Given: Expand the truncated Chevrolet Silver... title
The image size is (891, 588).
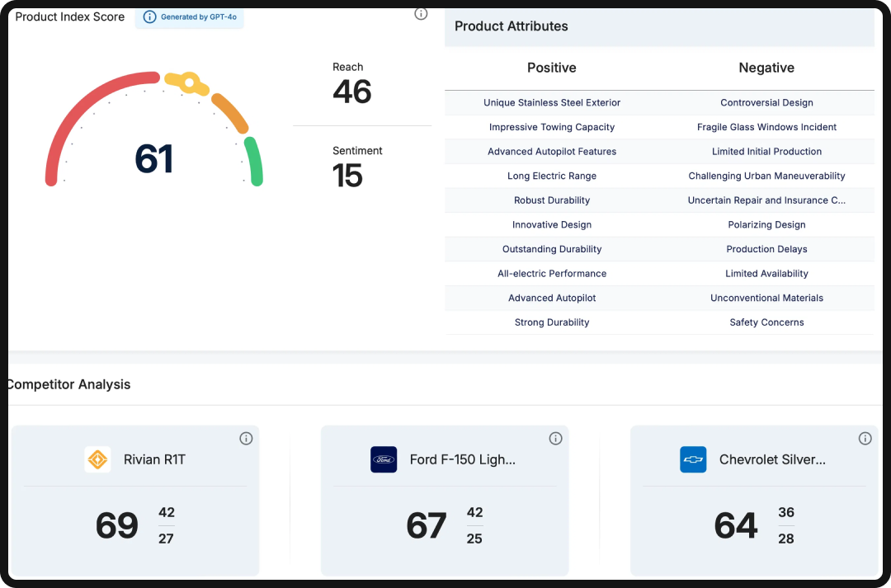Looking at the screenshot, I should tap(772, 459).
